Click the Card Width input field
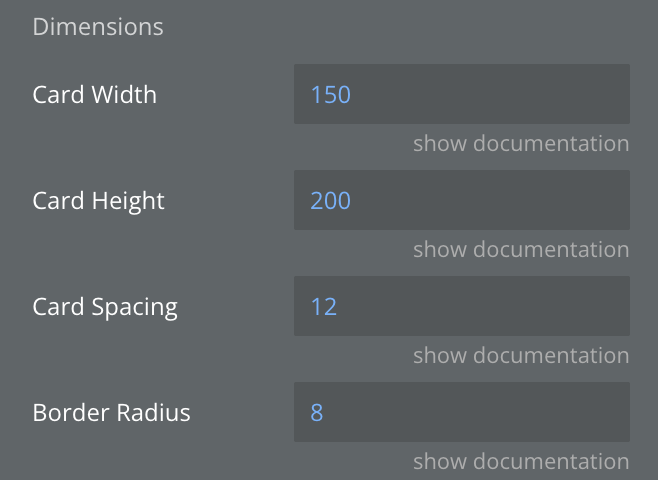 click(x=461, y=95)
